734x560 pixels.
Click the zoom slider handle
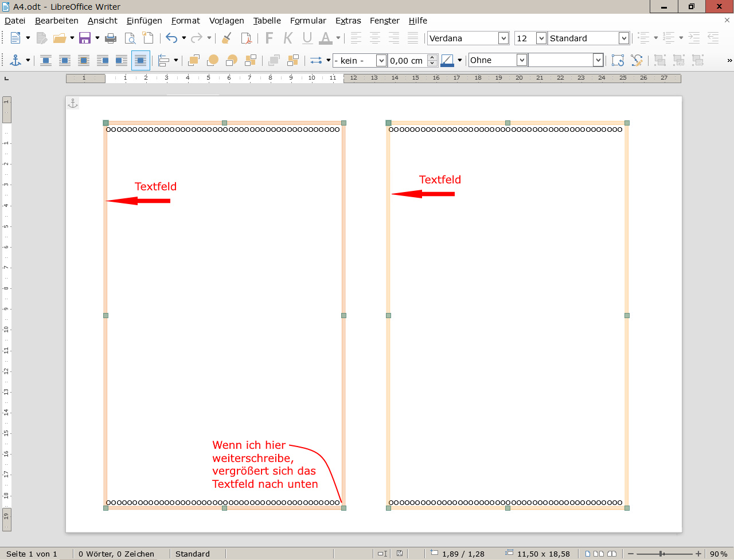tap(662, 554)
